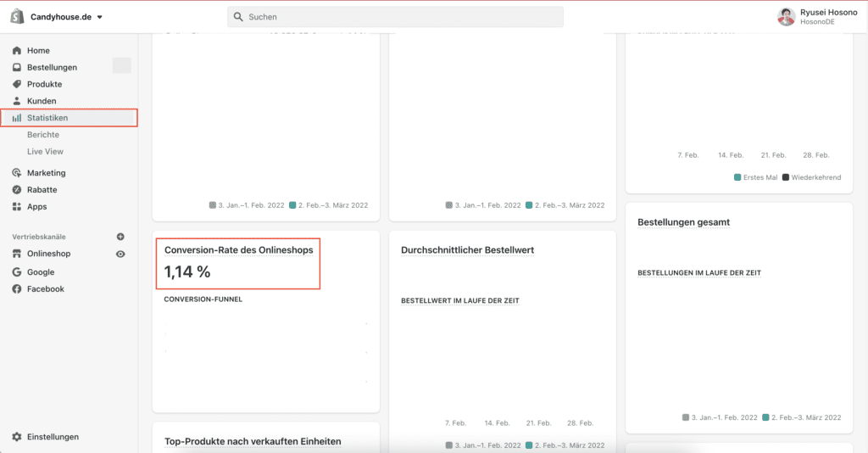The image size is (868, 453).
Task: Click Conversion-Rate des Onlineshops card title
Action: pyautogui.click(x=238, y=250)
